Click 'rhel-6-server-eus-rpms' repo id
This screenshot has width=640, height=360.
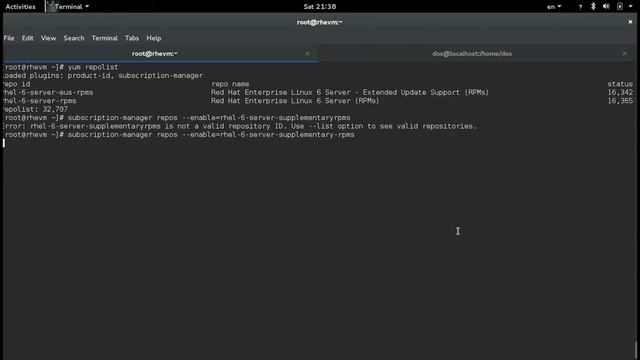[48, 92]
